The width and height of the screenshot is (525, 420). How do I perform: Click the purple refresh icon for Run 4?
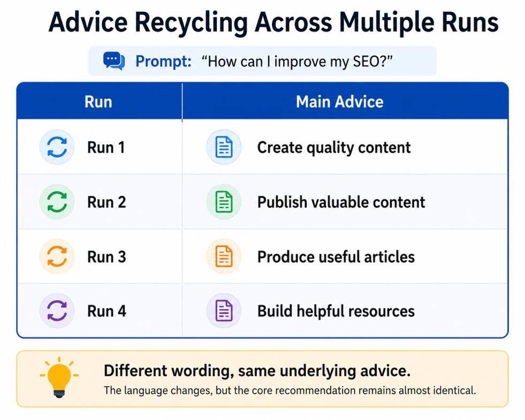(57, 310)
